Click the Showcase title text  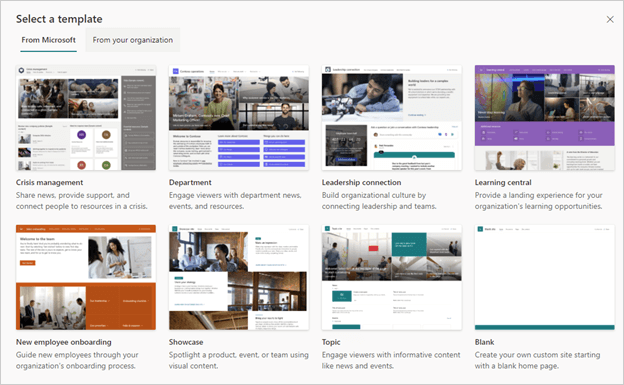click(x=186, y=342)
